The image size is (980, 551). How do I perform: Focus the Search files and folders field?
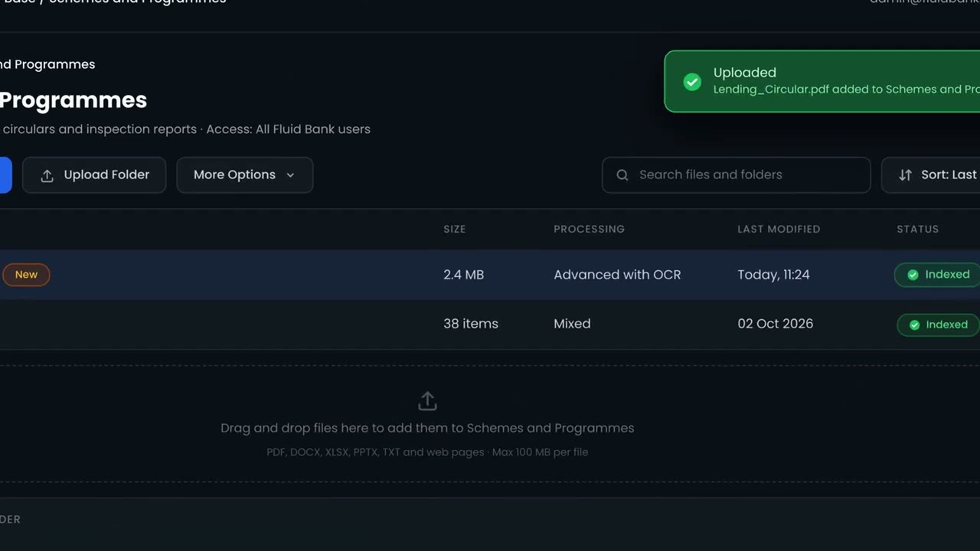point(736,175)
